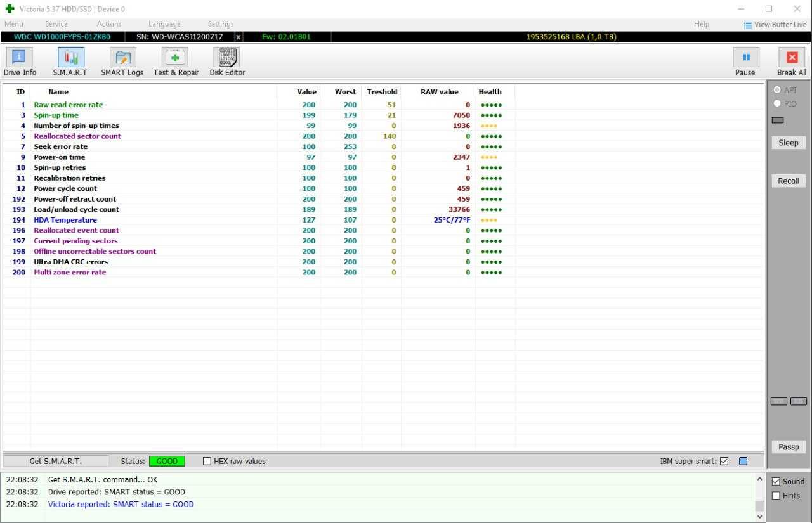
Task: Enable the Hints checkbox
Action: coord(776,496)
